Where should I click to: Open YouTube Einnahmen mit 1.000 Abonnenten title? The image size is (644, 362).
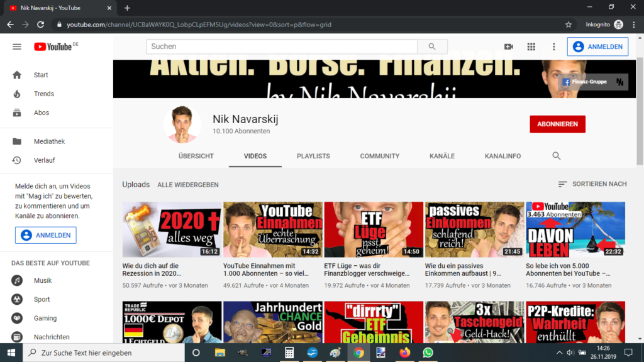[x=266, y=270]
